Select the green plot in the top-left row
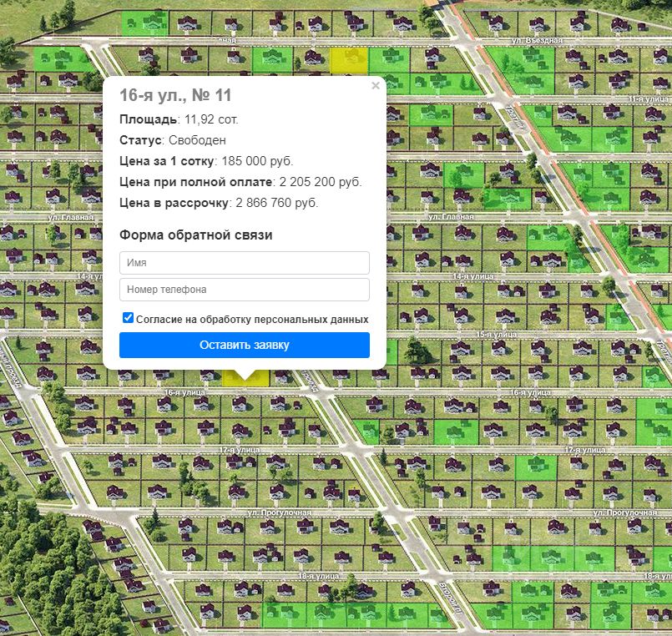672x636 pixels. click(x=145, y=23)
